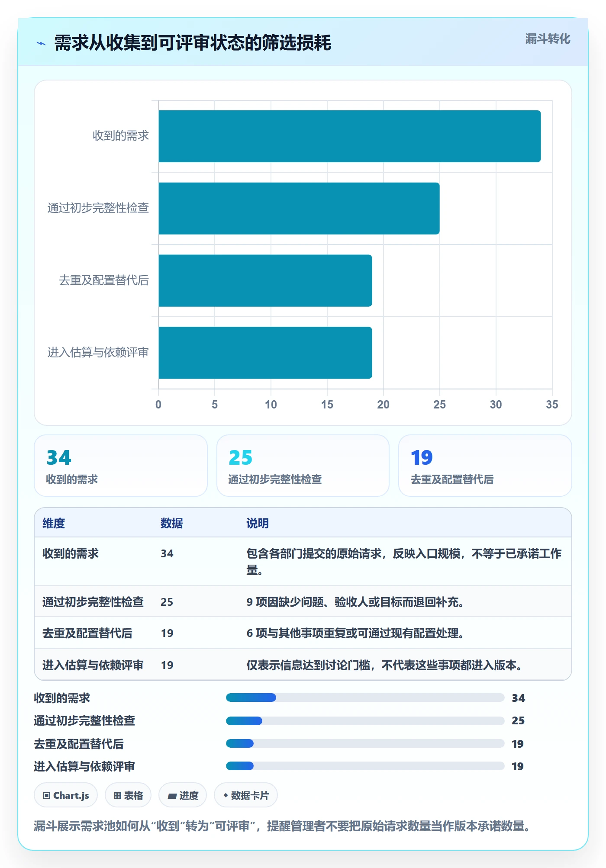The image size is (606, 868).
Task: Click the 通过初步完整性检查 chart bar
Action: pyautogui.click(x=299, y=209)
